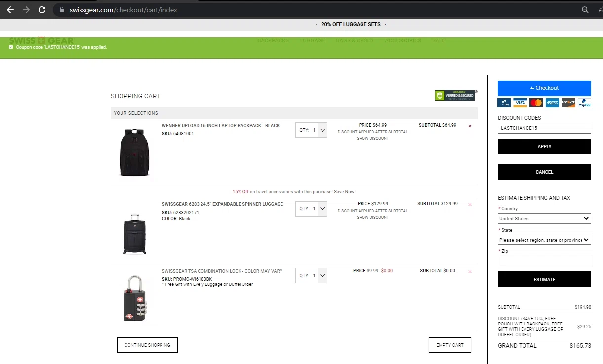Click the 15% Off travel accessories promo
This screenshot has height=364, width=603.
coord(294,192)
